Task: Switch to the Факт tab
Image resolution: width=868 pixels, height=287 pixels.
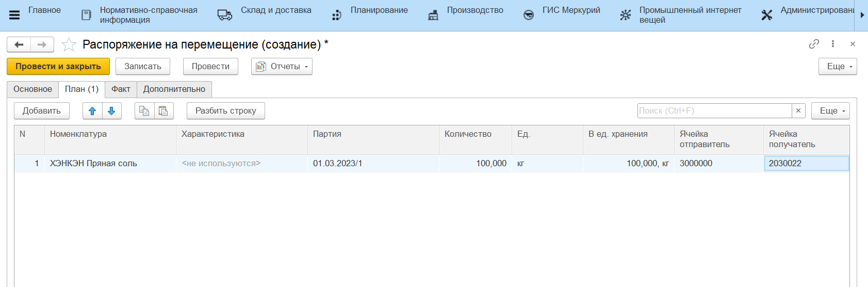Action: (121, 89)
